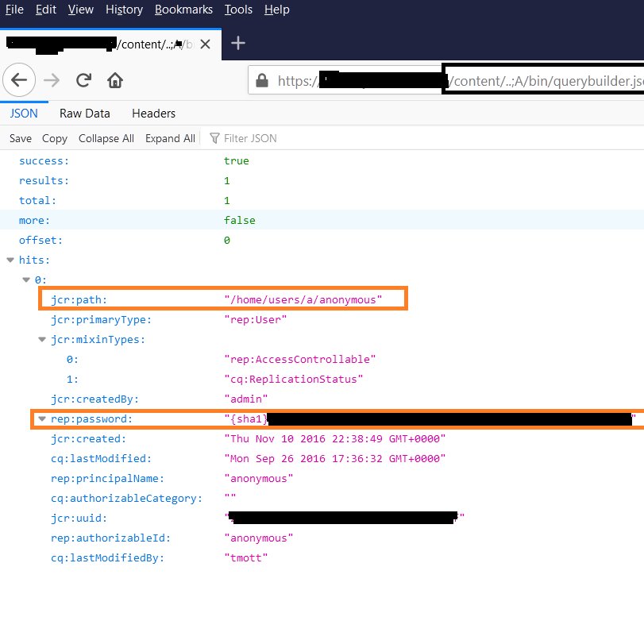
Task: Click the "/home/users/a/anonymous" value
Action: [x=303, y=300]
